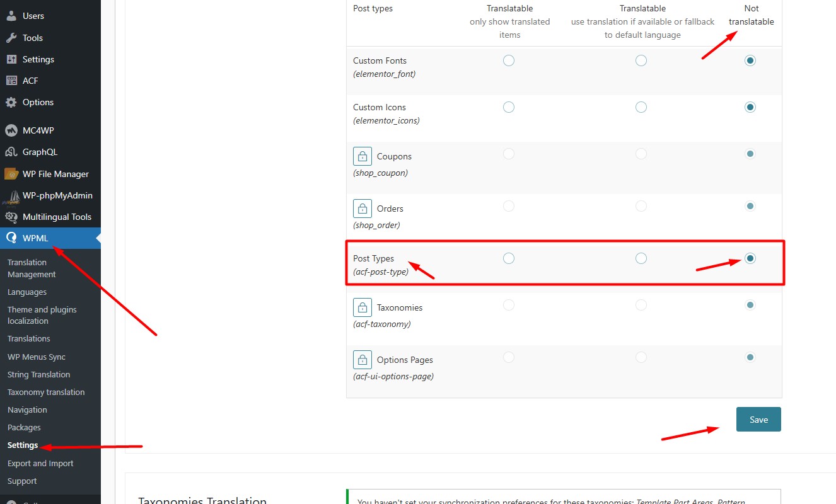
Task: Set Custom Icons to Not translatable
Action: 750,106
